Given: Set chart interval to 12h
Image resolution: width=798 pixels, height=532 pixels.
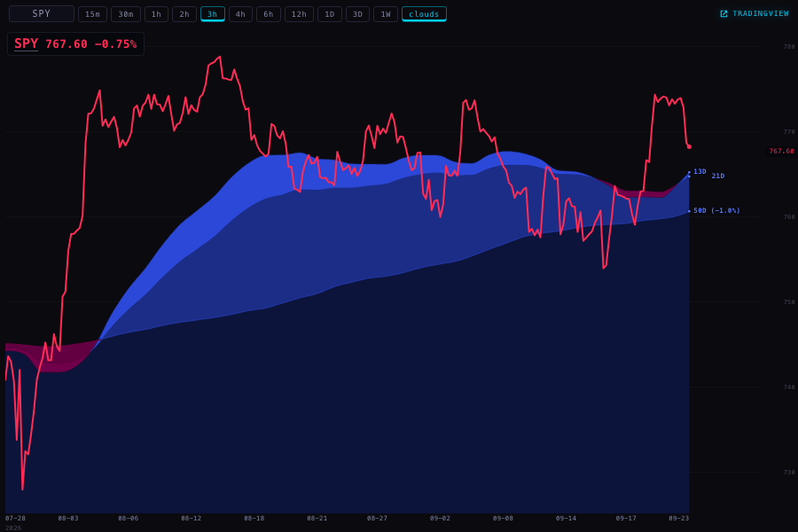Looking at the screenshot, I should pyautogui.click(x=300, y=14).
